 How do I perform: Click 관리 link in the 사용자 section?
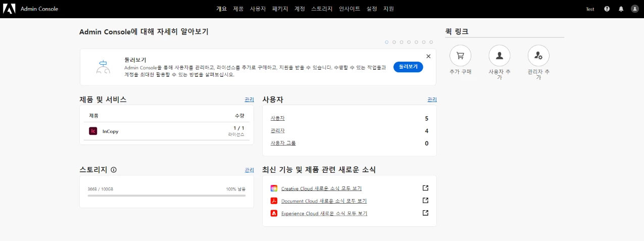pos(432,100)
